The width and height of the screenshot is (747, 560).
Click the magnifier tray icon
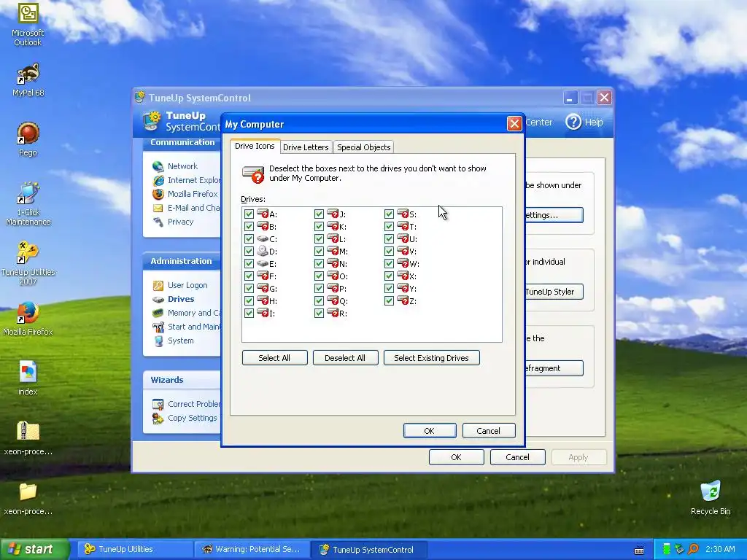(x=693, y=549)
